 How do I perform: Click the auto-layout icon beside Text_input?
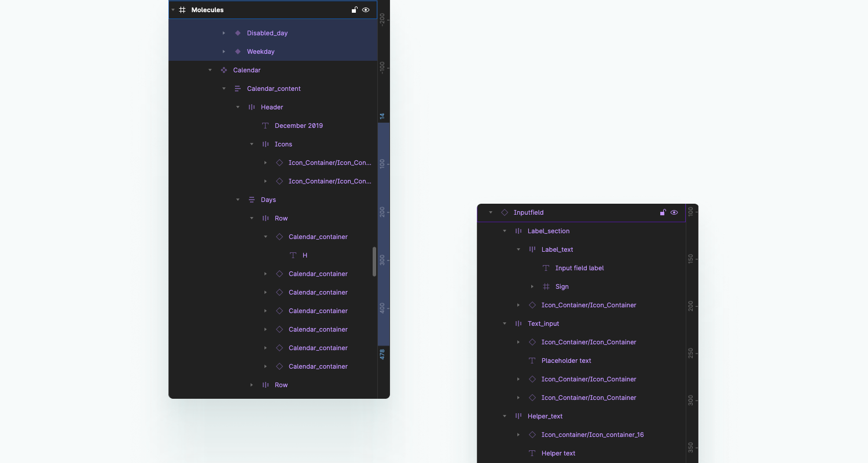click(518, 324)
